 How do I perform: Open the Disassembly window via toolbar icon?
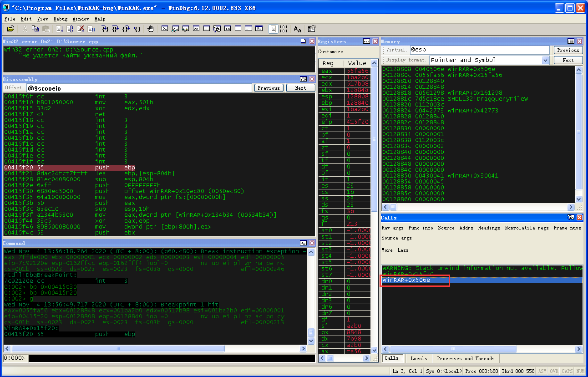coord(227,29)
